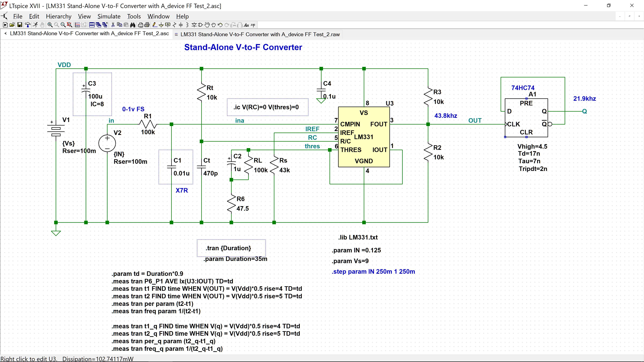Click the Autorange plot icon
The width and height of the screenshot is (644, 362).
click(x=77, y=25)
